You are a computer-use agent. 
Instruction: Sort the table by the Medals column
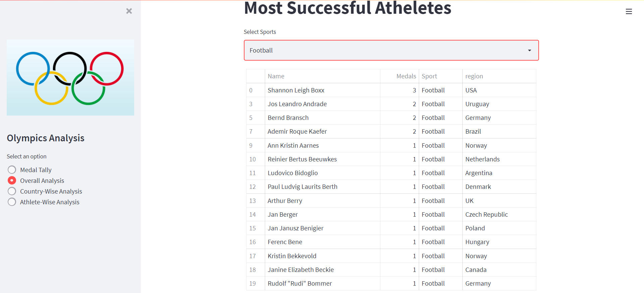point(406,76)
